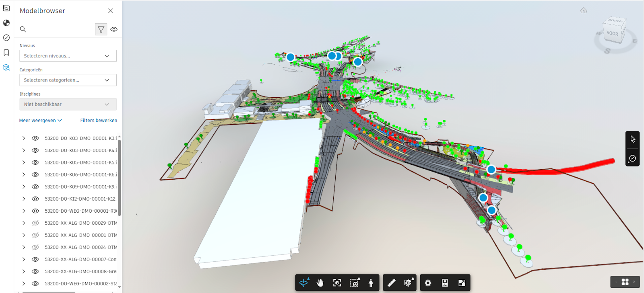
Task: Open the Selecteren niveaus dropdown
Action: pos(68,56)
